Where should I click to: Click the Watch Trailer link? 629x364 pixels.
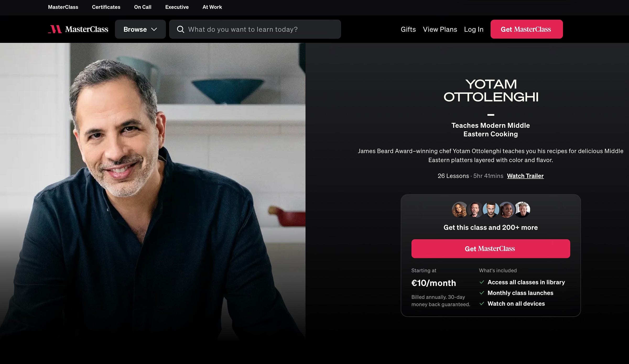[x=525, y=176]
